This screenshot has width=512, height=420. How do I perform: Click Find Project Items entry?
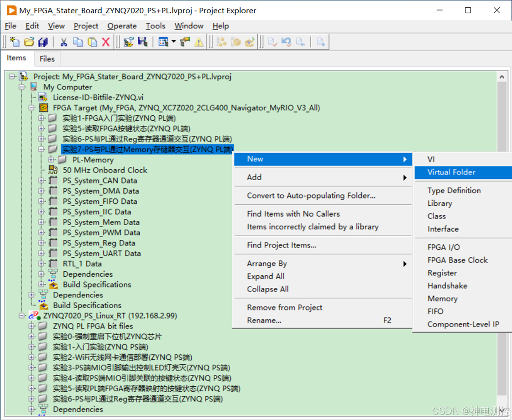[323, 245]
